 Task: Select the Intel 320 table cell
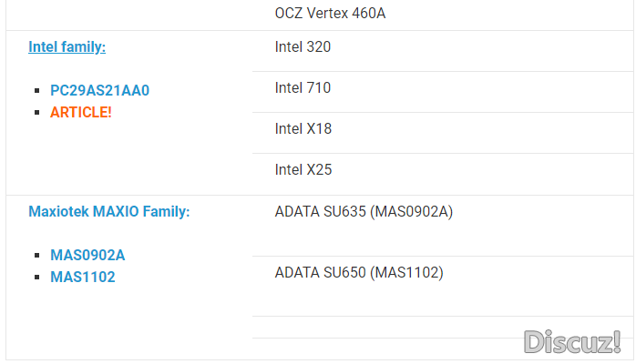pyautogui.click(x=443, y=51)
